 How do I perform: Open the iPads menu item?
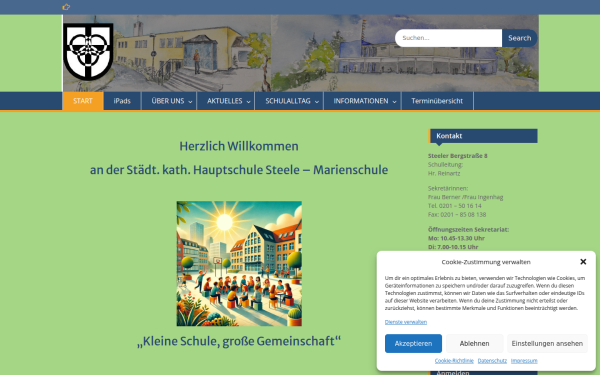(122, 101)
